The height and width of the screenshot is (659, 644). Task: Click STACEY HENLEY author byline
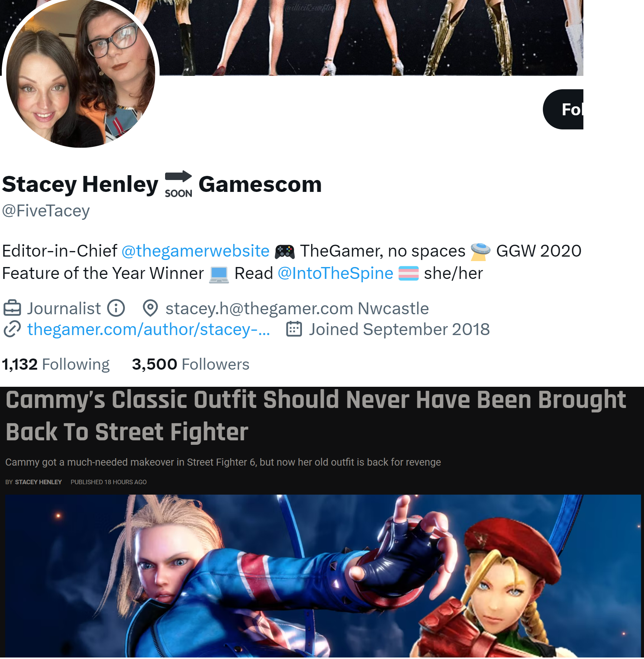(38, 482)
